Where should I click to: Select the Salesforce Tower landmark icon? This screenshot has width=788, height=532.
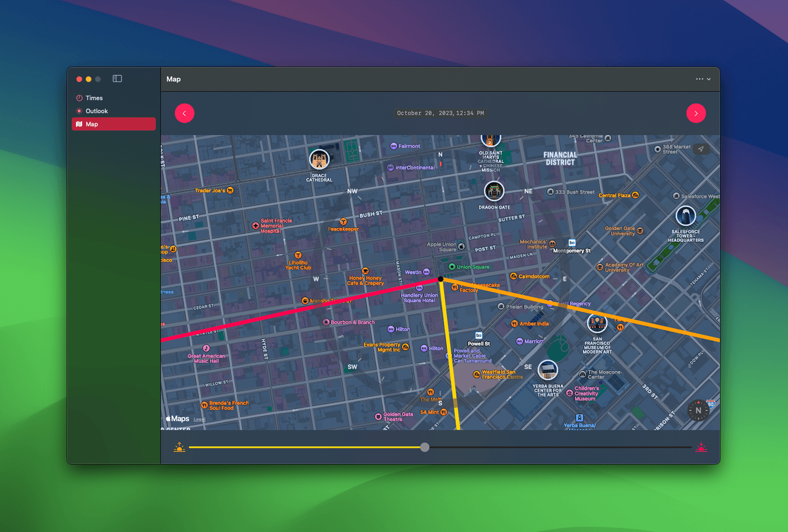point(685,216)
